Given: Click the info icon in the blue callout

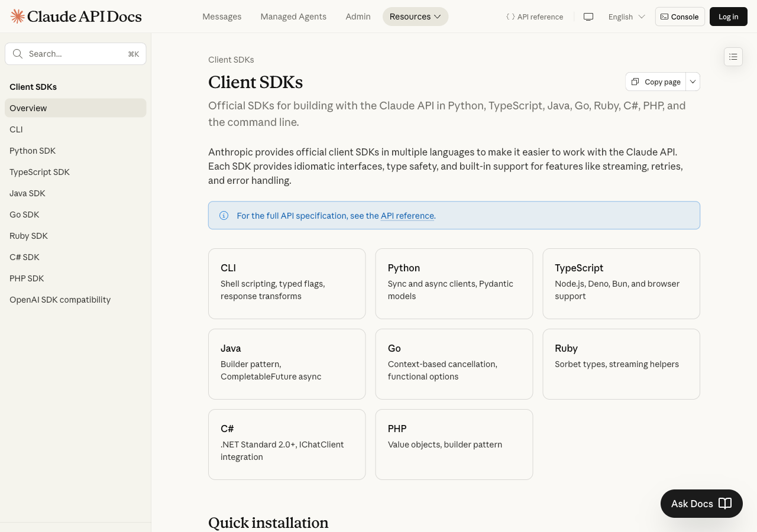Looking at the screenshot, I should [x=224, y=215].
